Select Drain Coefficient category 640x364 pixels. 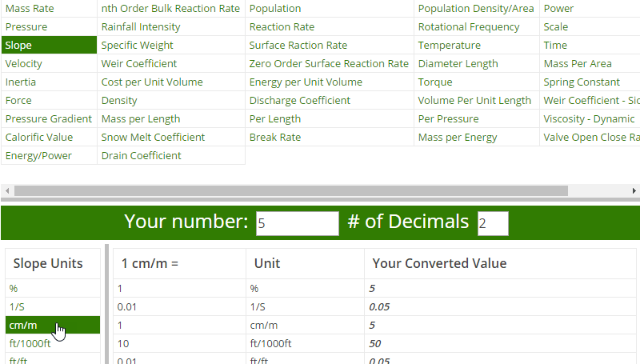[x=142, y=155]
